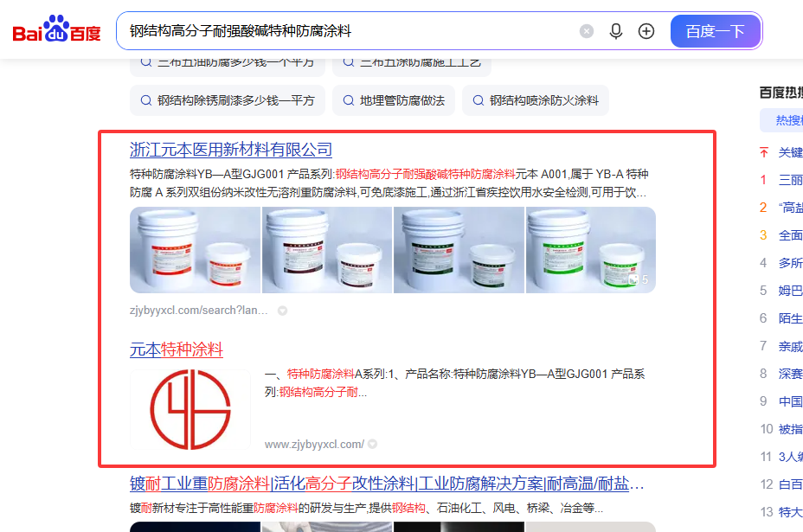This screenshot has width=803, height=532.
Task: Open URL www.zjybyyxcl.com/
Action: (314, 445)
